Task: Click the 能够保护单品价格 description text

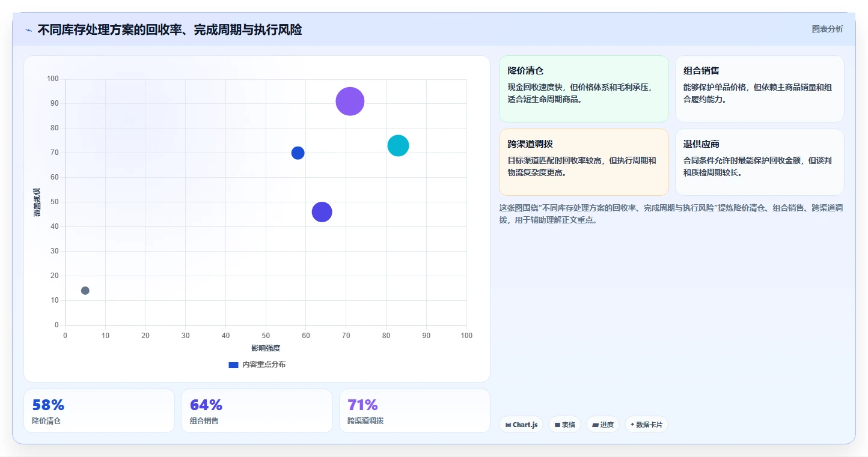Action: click(757, 93)
